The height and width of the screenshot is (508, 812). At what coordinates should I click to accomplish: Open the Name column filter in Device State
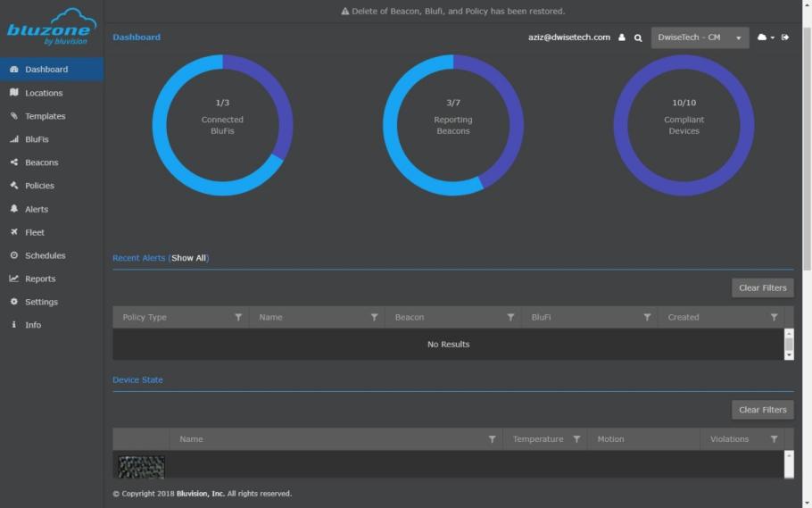pyautogui.click(x=492, y=439)
